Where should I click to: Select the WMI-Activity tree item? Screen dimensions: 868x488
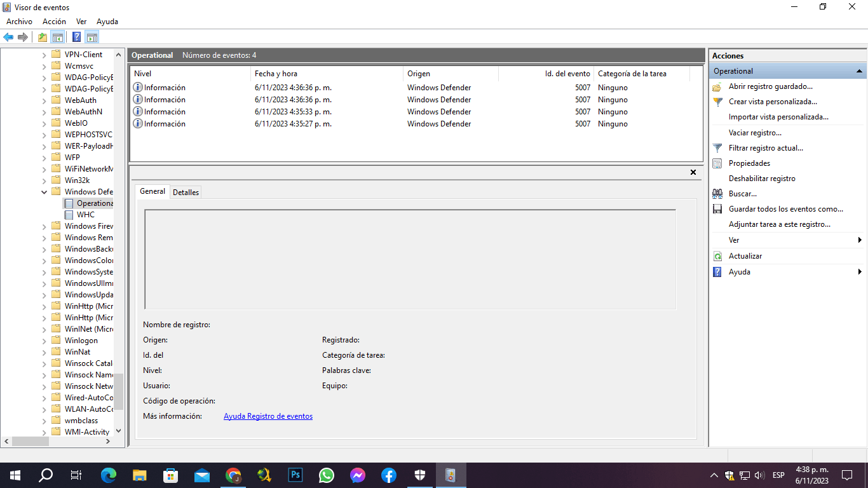[87, 432]
